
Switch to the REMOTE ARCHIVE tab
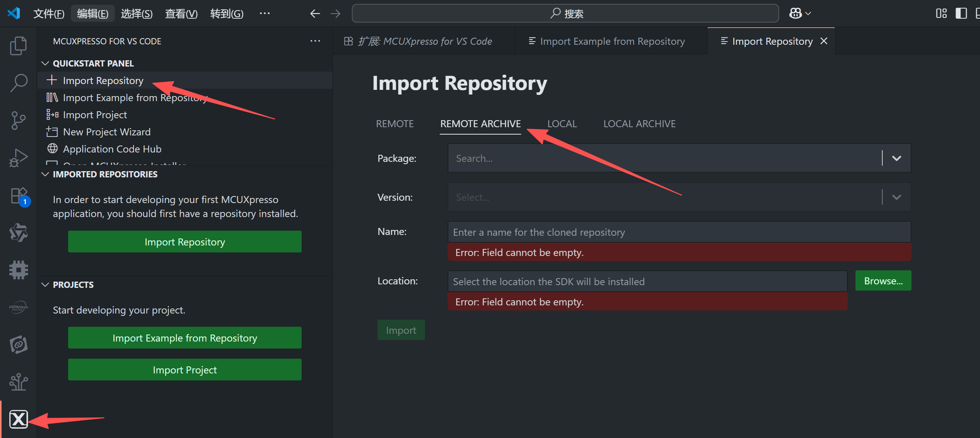pos(480,124)
